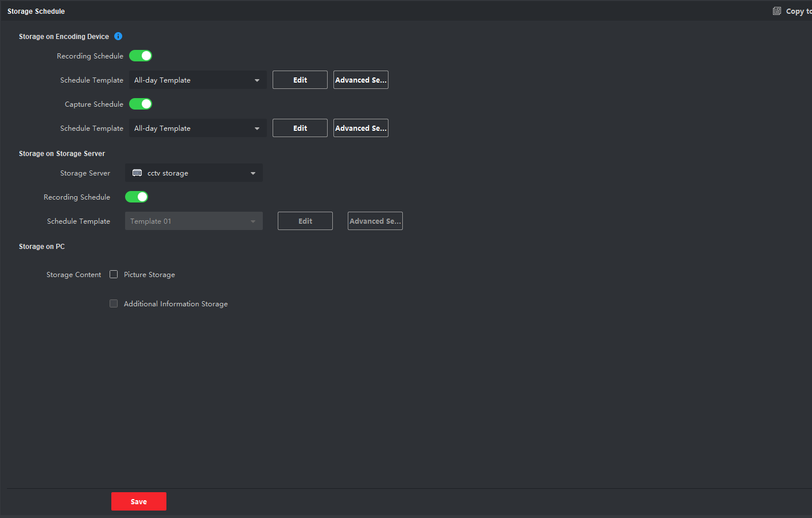Enable the Picture Storage checkbox
Screen dimensions: 812x518
[x=114, y=274]
